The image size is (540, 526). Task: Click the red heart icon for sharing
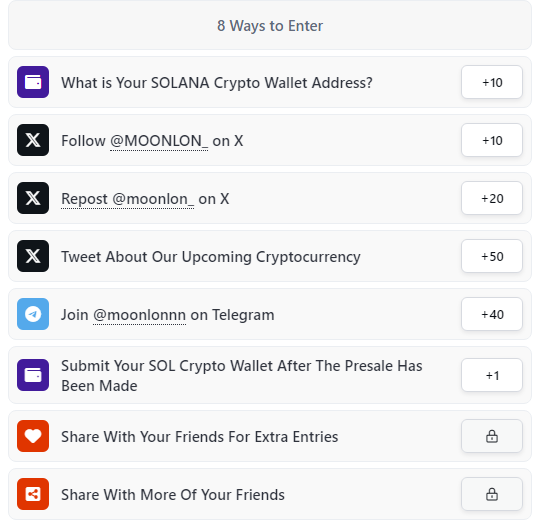pyautogui.click(x=33, y=436)
